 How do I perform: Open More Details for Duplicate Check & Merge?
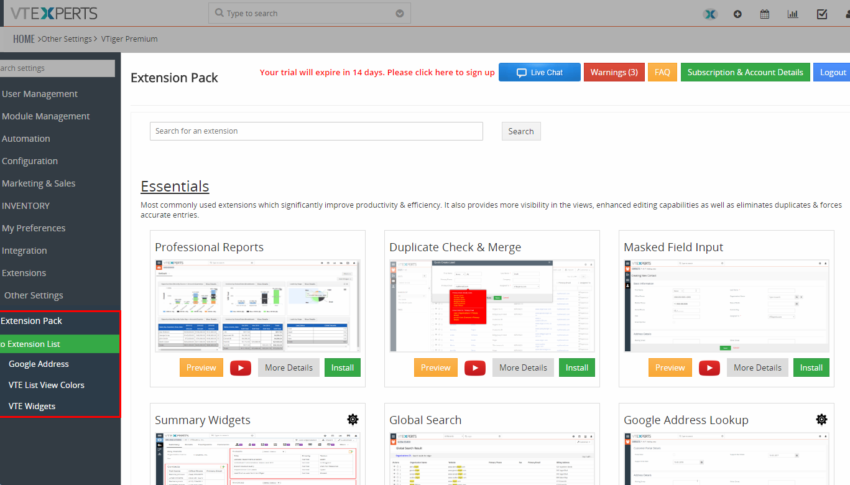(x=523, y=367)
